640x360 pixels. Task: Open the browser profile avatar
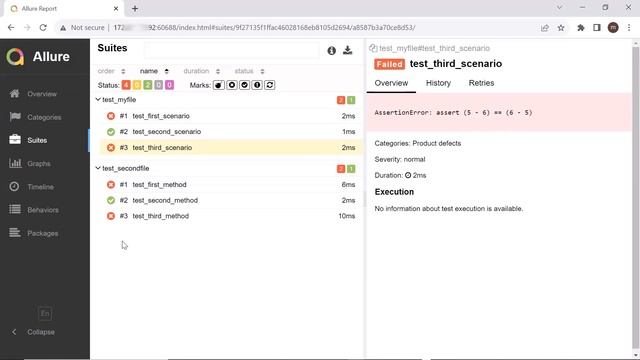click(613, 28)
